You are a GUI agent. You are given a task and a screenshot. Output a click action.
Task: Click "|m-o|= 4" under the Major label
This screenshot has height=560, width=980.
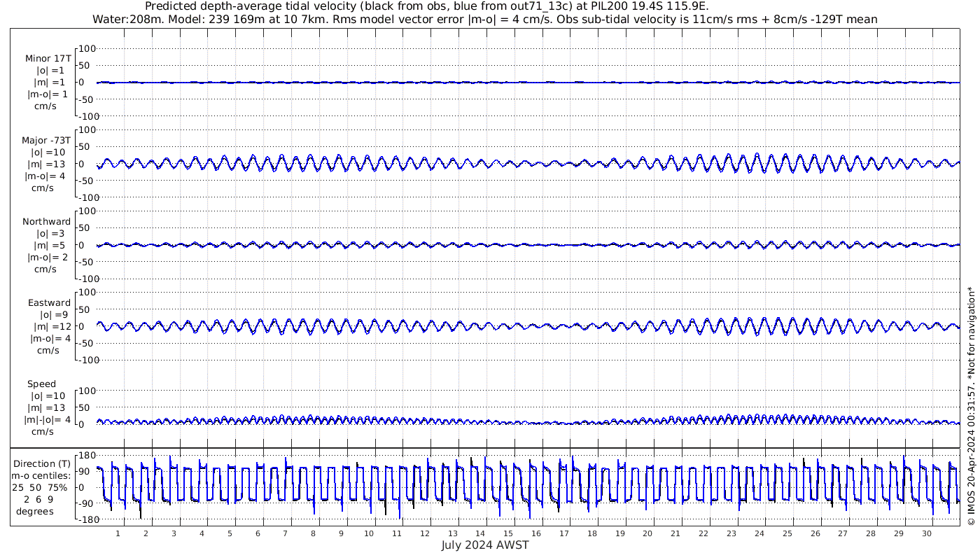pyautogui.click(x=46, y=176)
